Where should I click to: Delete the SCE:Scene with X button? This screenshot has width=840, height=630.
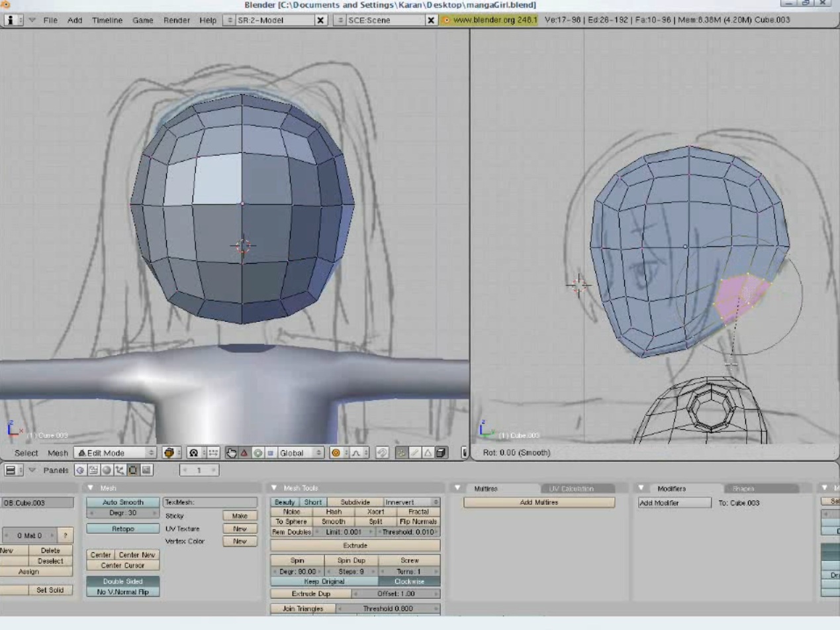(431, 20)
